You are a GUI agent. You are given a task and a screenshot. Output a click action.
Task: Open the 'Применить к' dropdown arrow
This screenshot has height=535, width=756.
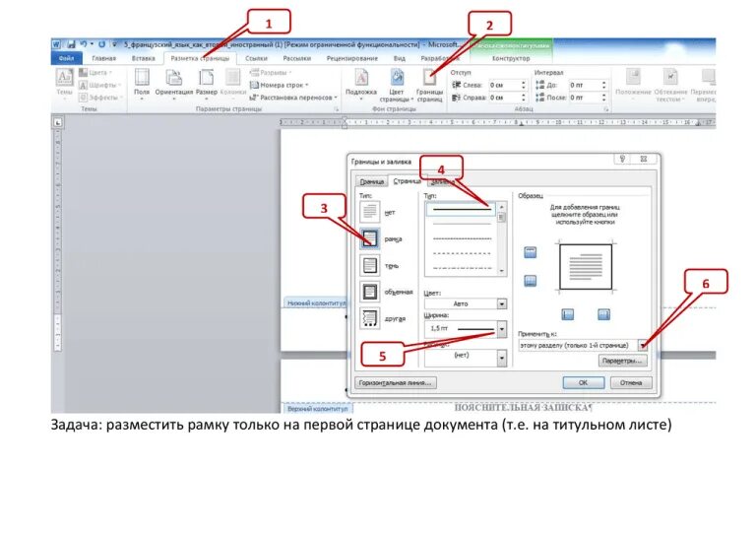coord(642,346)
